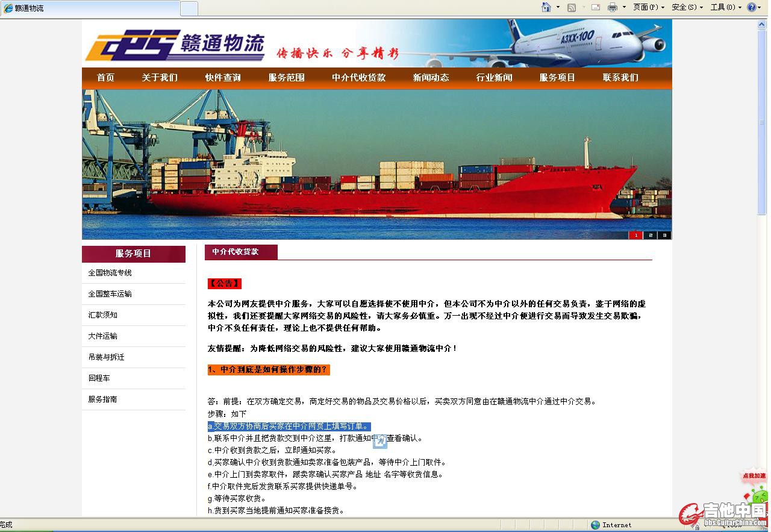Open 新闻动态 navigation item
Viewport: 771px width, 532px height.
click(x=431, y=78)
